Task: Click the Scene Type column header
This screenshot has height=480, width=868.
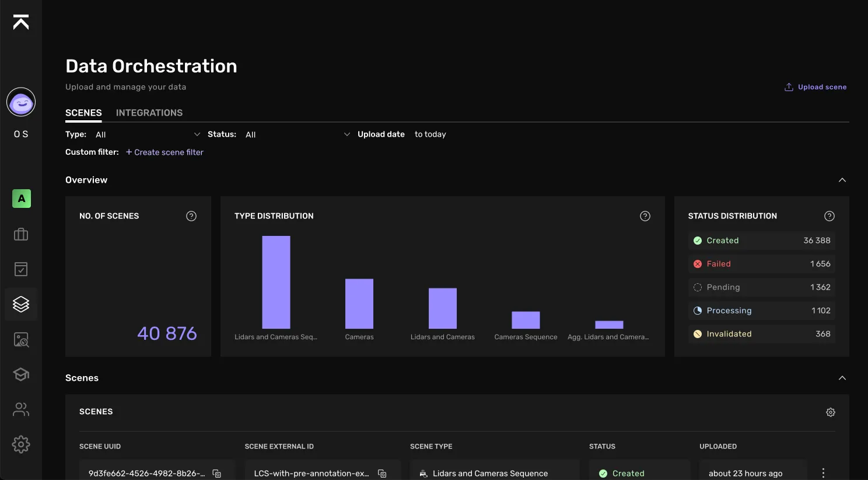Action: tap(431, 447)
